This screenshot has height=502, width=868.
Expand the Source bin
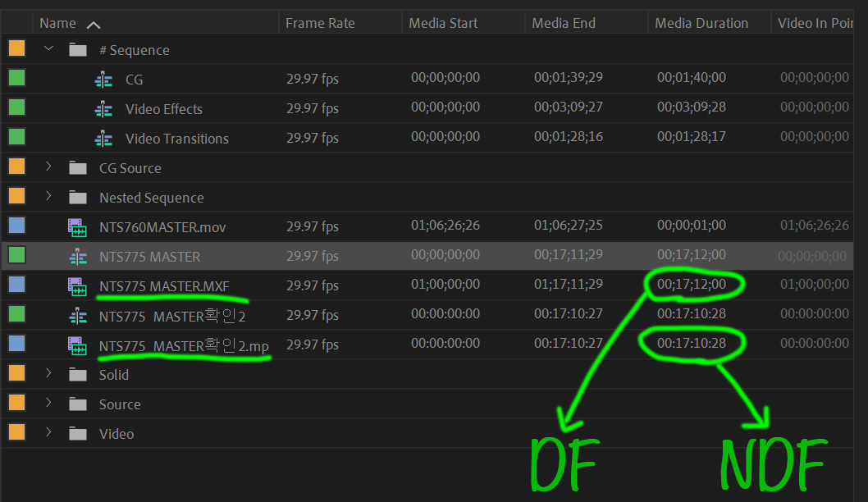[x=48, y=404]
